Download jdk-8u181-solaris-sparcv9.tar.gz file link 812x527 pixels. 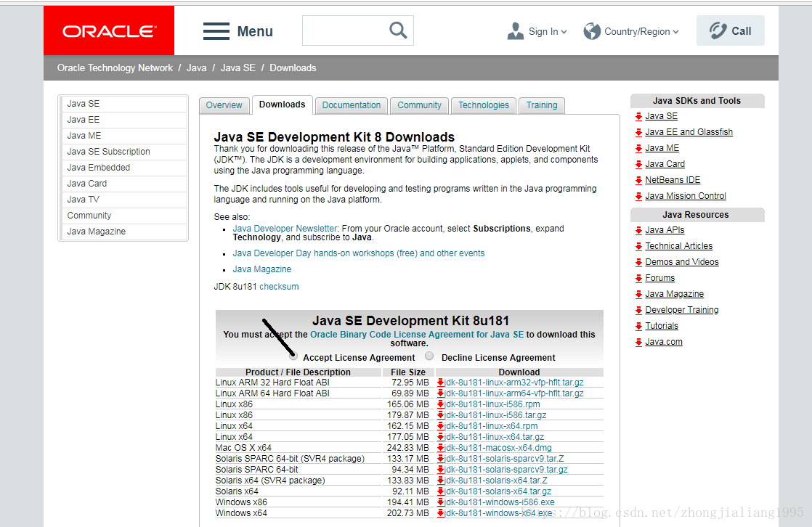pyautogui.click(x=506, y=470)
